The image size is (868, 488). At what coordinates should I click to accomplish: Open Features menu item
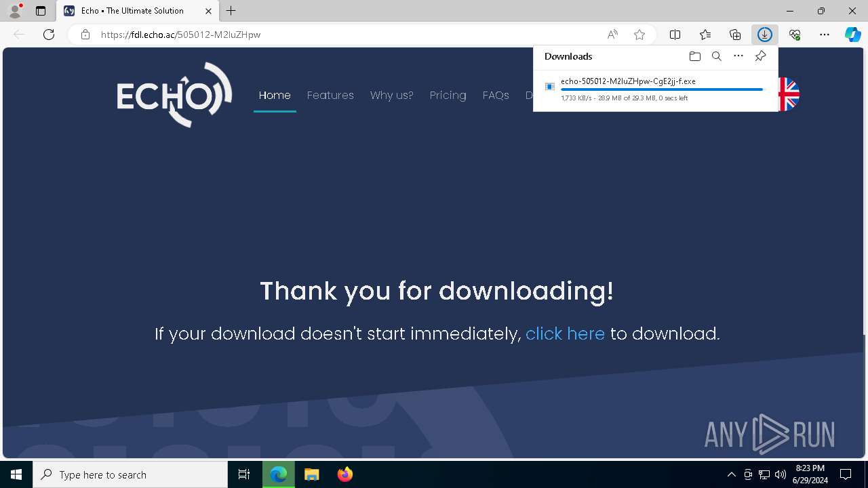coord(330,96)
